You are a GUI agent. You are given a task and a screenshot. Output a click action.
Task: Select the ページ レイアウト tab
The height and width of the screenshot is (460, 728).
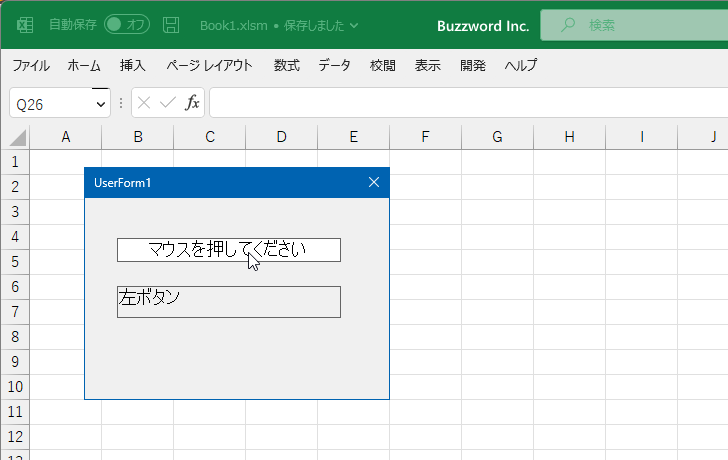tap(209, 65)
